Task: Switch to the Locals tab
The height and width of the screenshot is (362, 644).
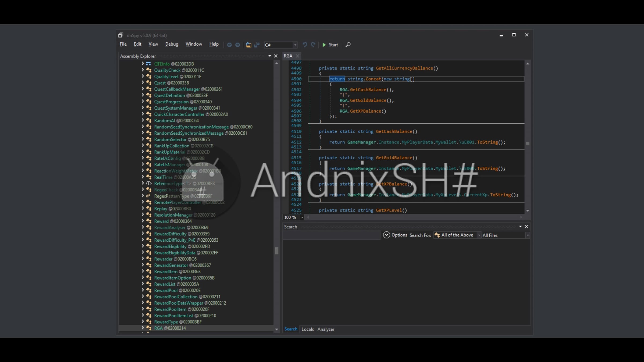Action: tap(308, 329)
